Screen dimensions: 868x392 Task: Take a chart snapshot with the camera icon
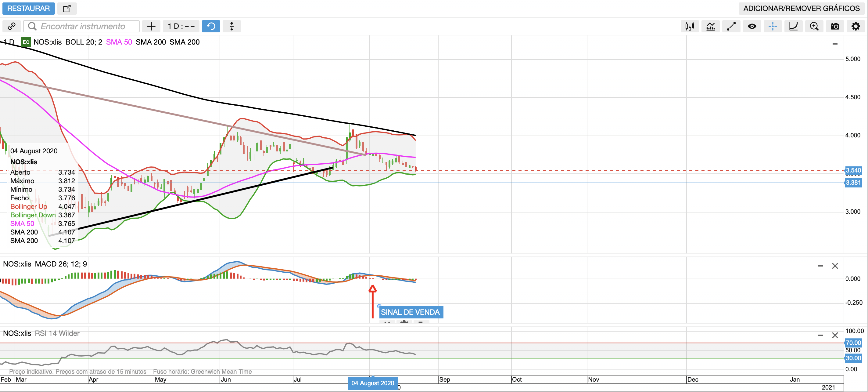(835, 26)
